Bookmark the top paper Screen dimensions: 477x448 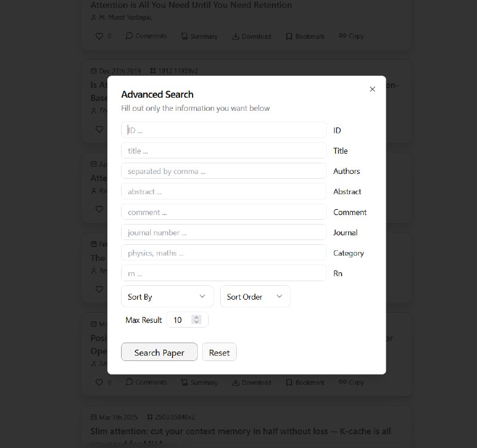pos(305,36)
